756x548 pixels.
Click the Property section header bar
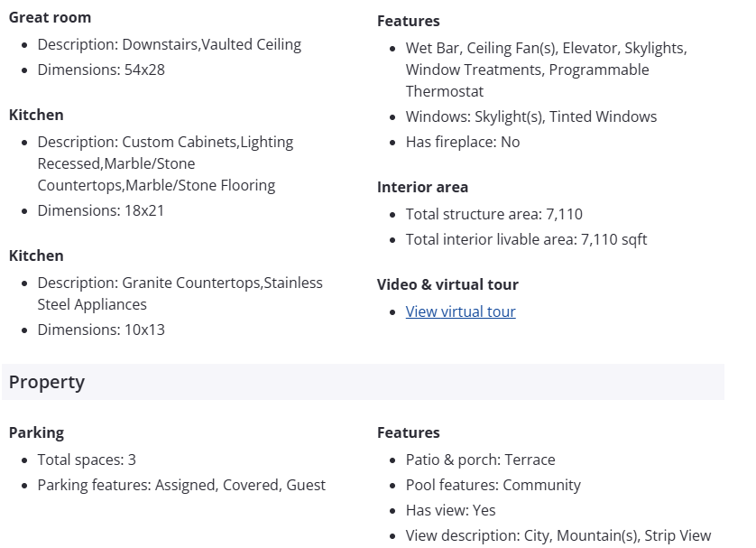363,382
